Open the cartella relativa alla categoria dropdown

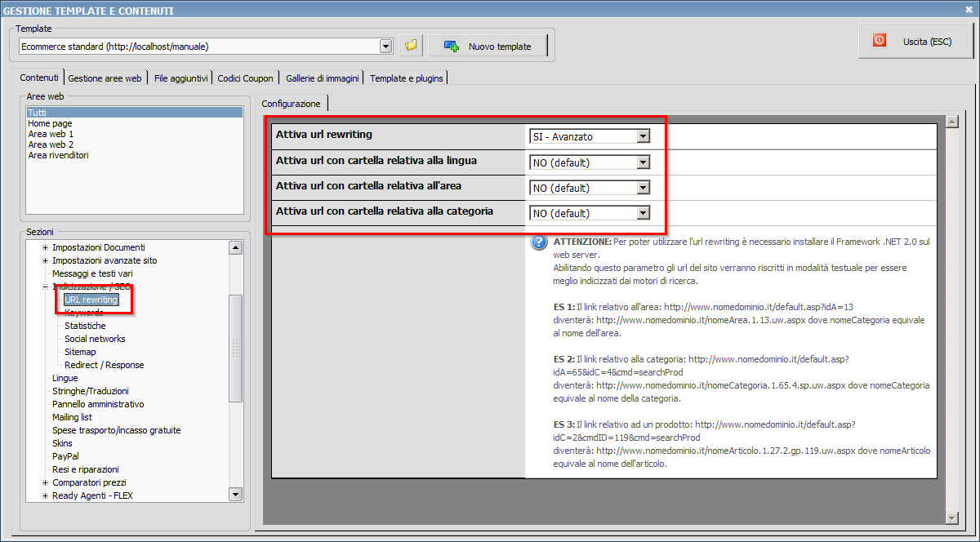point(644,213)
